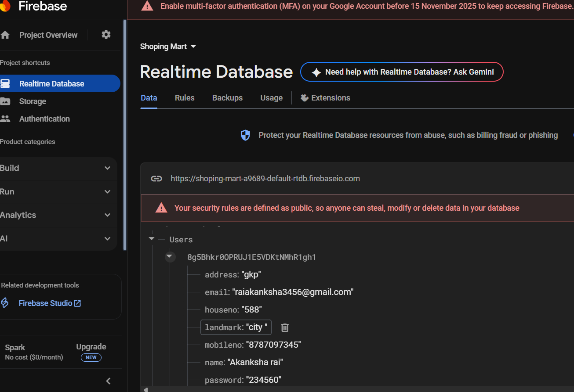
Task: Open the Shoping Mart project dropdown
Action: point(168,47)
